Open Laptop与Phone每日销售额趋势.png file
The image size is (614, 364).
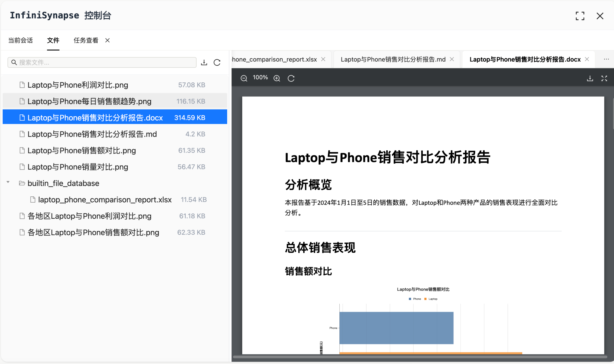pyautogui.click(x=89, y=101)
